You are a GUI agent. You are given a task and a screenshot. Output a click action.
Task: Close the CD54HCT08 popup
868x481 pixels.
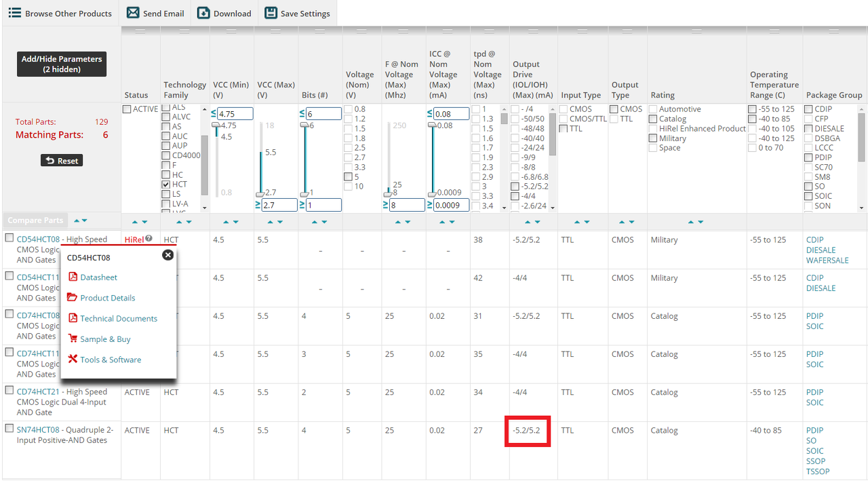pos(167,255)
